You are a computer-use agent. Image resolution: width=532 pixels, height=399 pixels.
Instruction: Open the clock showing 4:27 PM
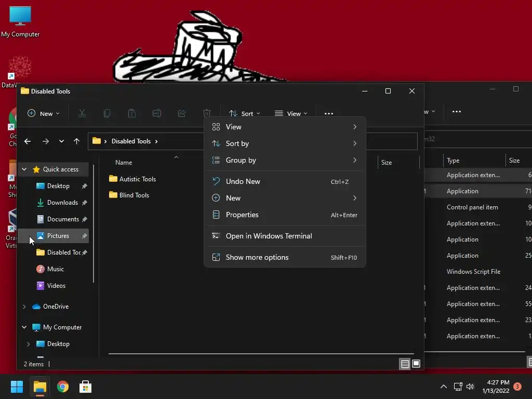pos(496,387)
